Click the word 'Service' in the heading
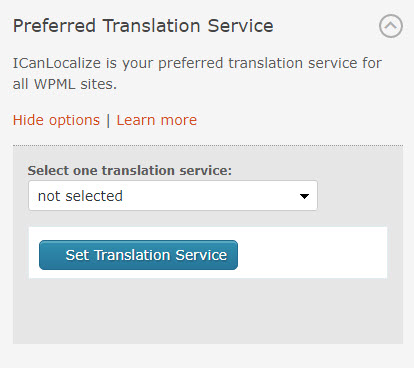This screenshot has height=368, width=414. tap(240, 26)
